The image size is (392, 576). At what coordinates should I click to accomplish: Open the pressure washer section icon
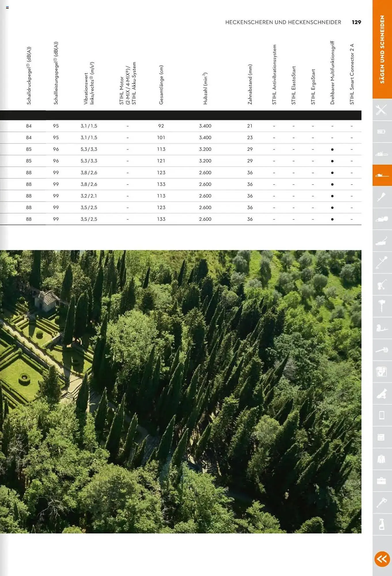pos(382,394)
